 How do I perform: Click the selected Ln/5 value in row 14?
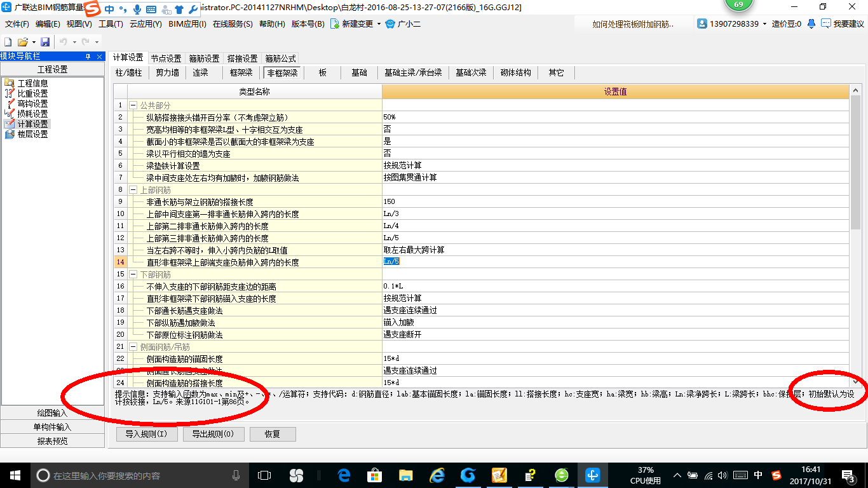point(391,262)
